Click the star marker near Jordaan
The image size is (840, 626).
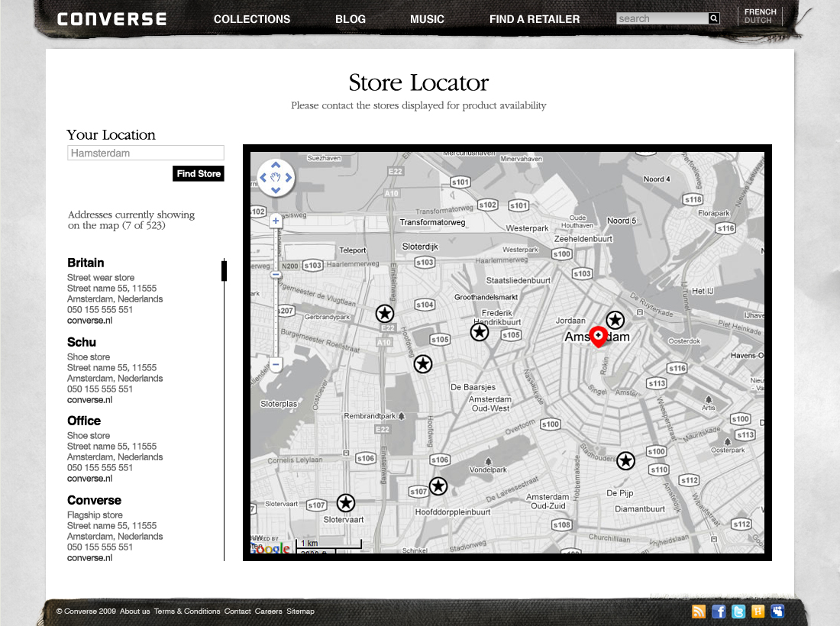click(615, 320)
